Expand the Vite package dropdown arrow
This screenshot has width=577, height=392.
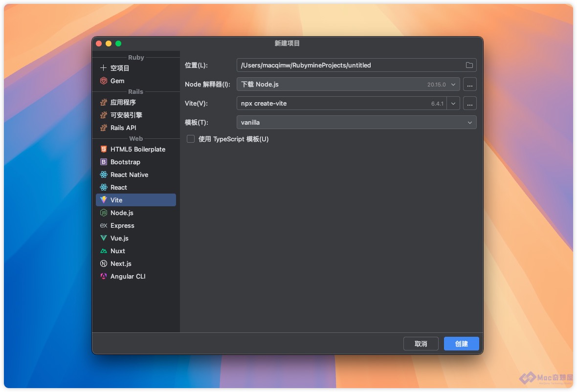(453, 103)
